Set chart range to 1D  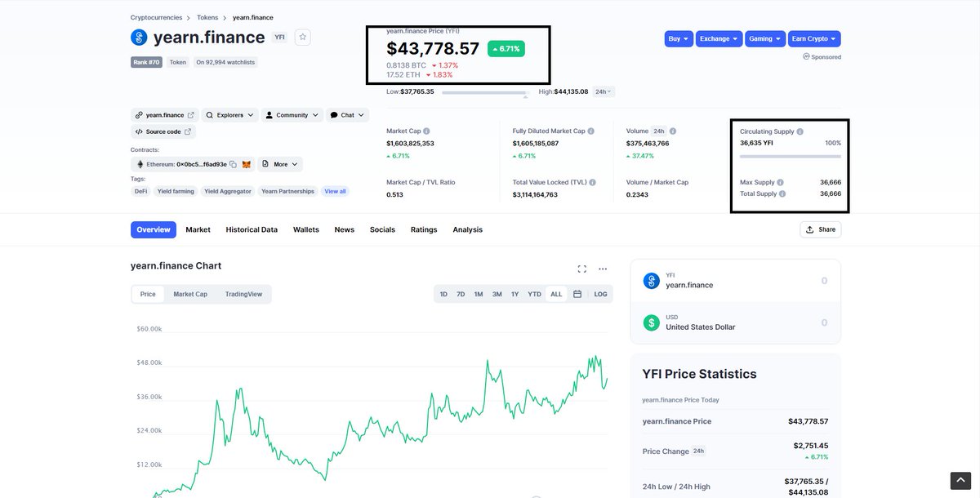tap(443, 294)
